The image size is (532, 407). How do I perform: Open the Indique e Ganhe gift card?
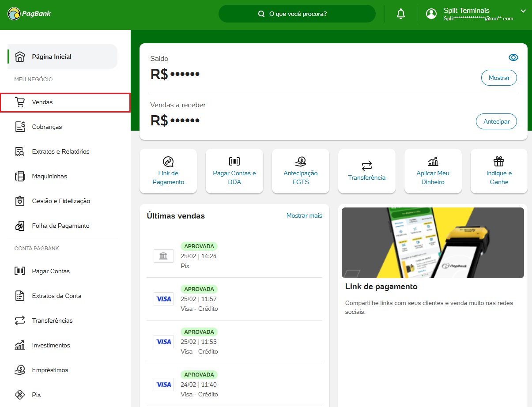[x=499, y=171]
